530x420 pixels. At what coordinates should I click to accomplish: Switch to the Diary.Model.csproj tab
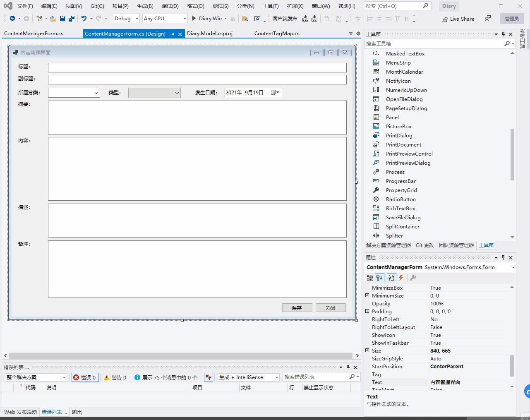click(209, 34)
